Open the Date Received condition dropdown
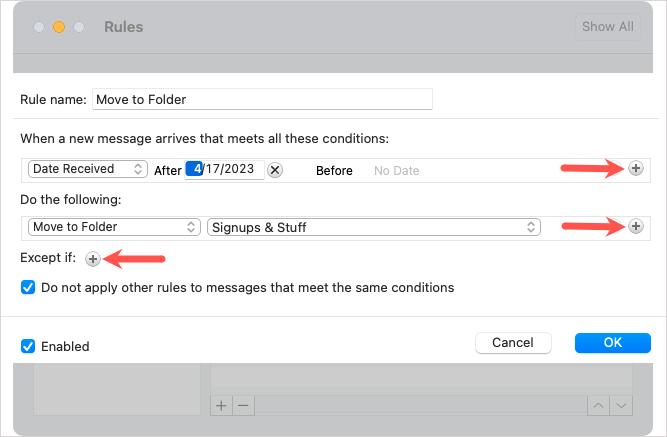 pyautogui.click(x=88, y=169)
